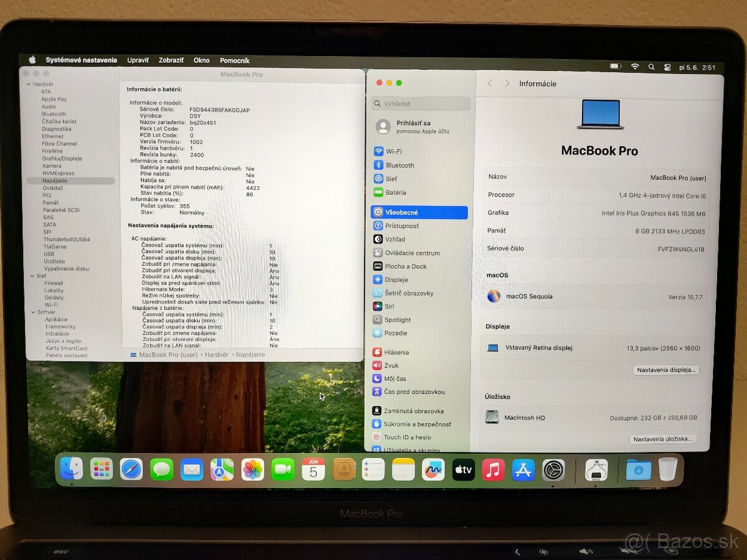Open Launchpad from the Dock
This screenshot has height=560, width=747.
point(101,469)
